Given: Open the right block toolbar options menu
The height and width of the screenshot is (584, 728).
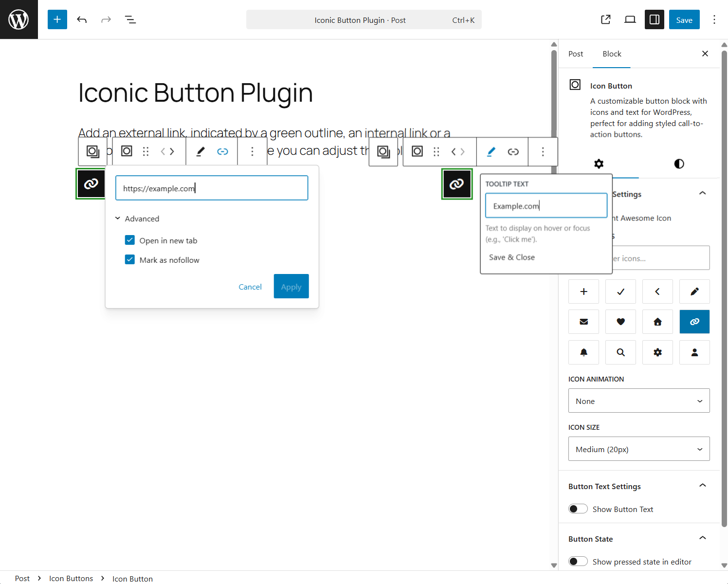Looking at the screenshot, I should (543, 151).
